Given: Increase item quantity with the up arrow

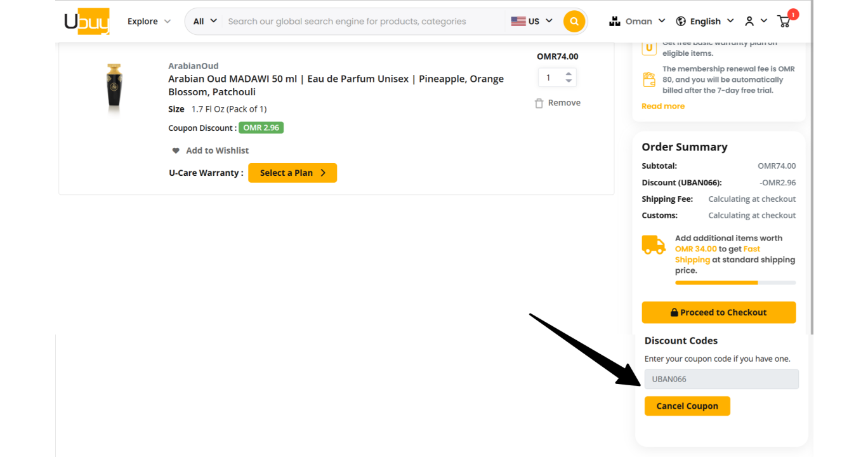Looking at the screenshot, I should (569, 73).
